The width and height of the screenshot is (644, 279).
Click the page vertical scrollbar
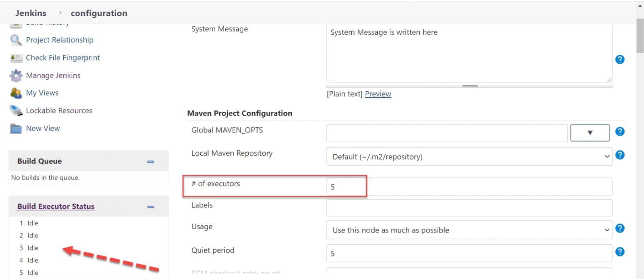(640, 36)
